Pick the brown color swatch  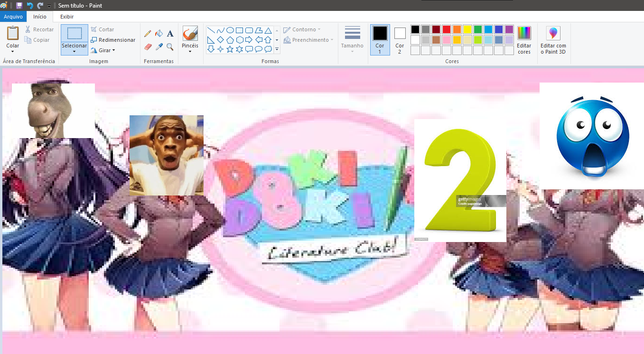436,40
